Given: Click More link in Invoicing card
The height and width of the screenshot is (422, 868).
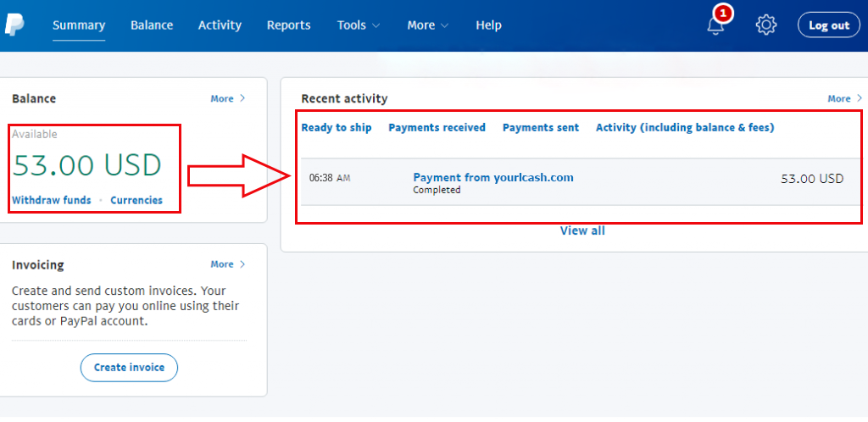Looking at the screenshot, I should tap(227, 264).
